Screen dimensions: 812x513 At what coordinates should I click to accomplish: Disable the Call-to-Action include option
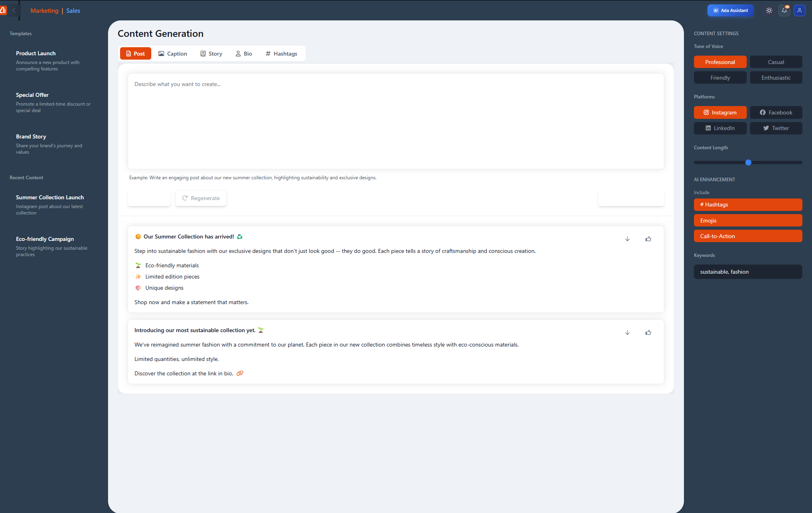(748, 236)
